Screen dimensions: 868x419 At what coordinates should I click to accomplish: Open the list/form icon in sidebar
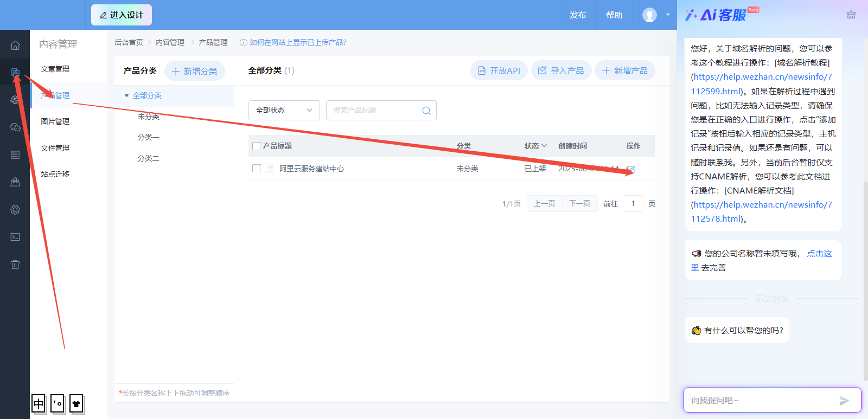click(x=15, y=155)
